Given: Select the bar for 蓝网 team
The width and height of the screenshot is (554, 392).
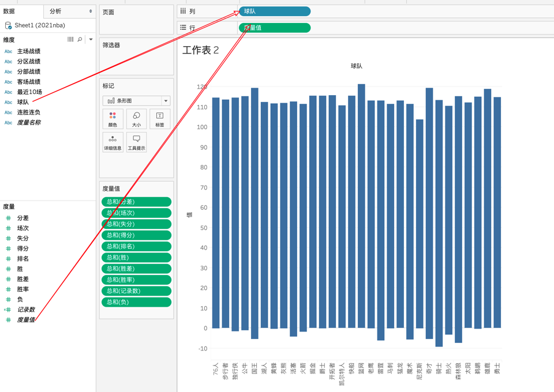Looking at the screenshot, I should coord(361,206).
